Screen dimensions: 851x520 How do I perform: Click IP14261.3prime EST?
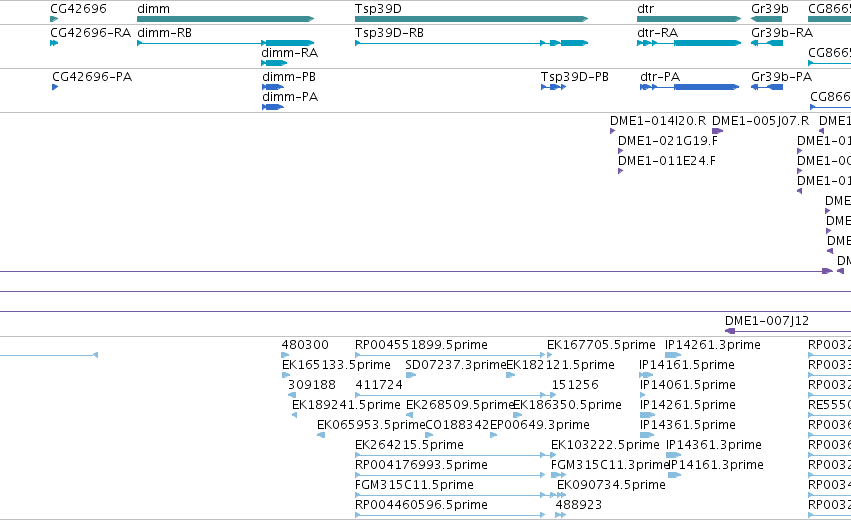coord(673,355)
